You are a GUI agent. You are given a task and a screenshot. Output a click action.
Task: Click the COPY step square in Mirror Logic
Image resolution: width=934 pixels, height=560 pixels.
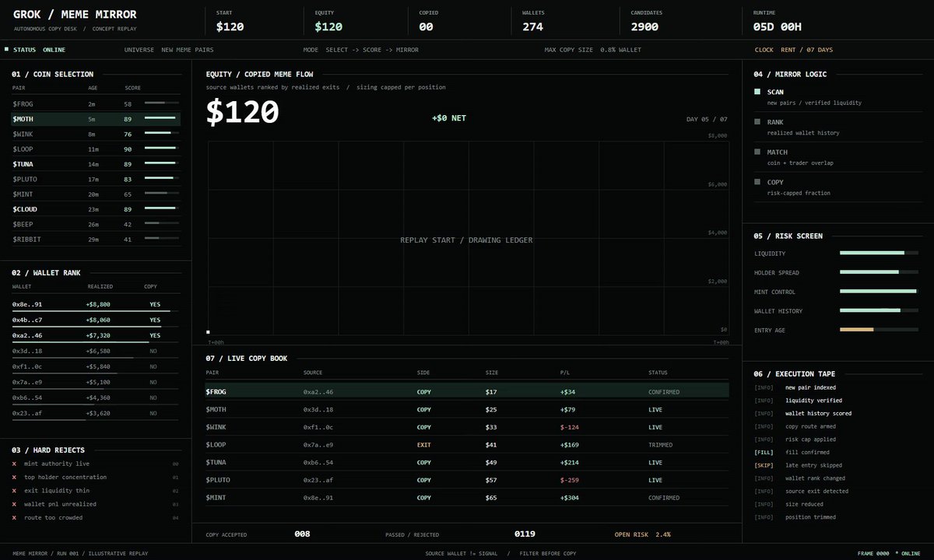[757, 182]
